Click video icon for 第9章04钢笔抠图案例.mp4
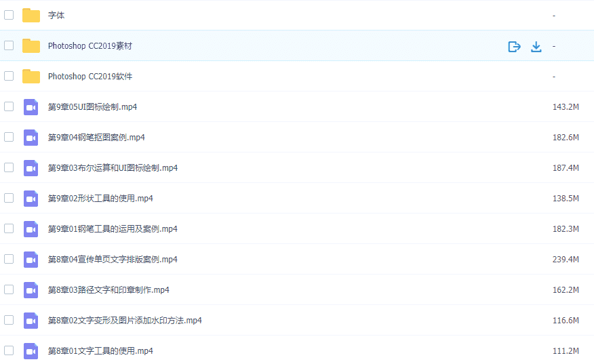Image resolution: width=594 pixels, height=364 pixels. point(31,138)
